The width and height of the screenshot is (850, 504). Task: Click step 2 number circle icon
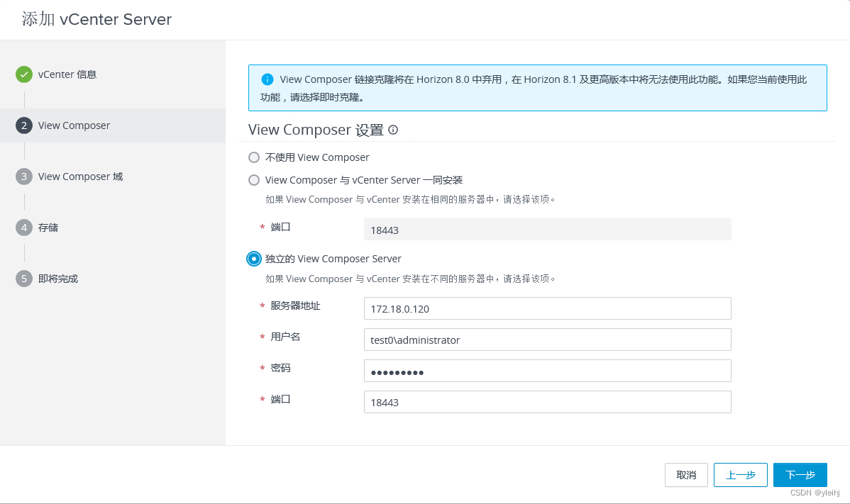coord(24,125)
